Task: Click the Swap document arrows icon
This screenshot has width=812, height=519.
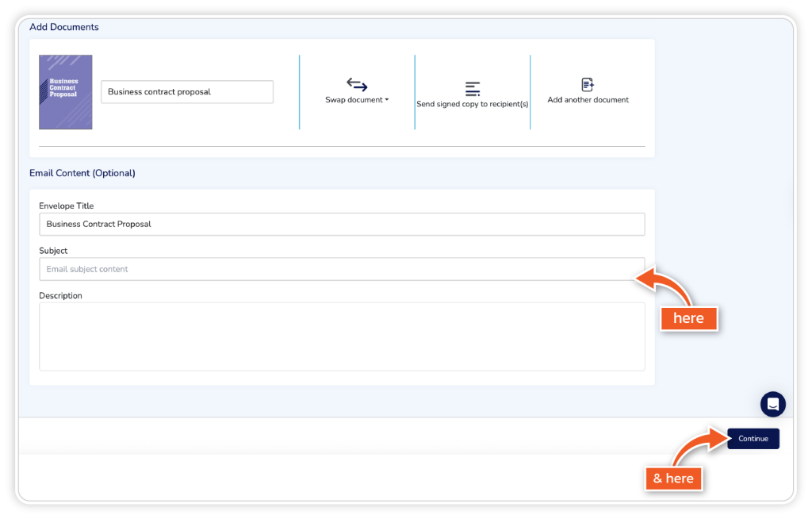Action: [357, 84]
